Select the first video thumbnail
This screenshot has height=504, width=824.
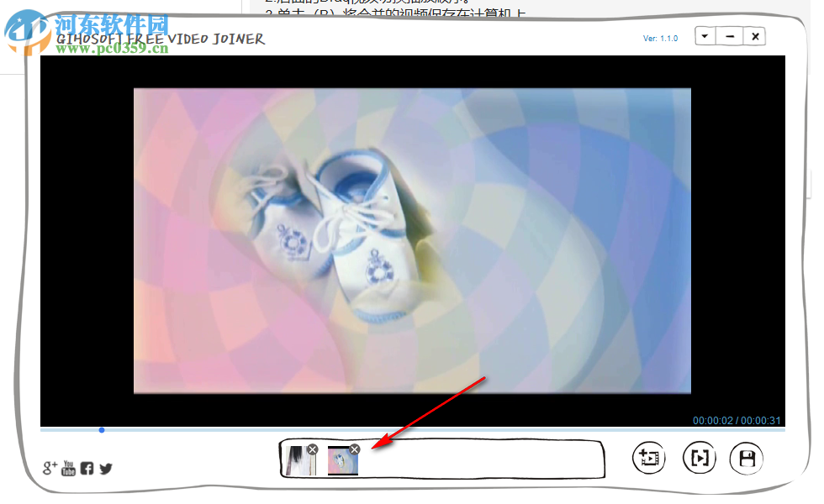click(x=299, y=462)
